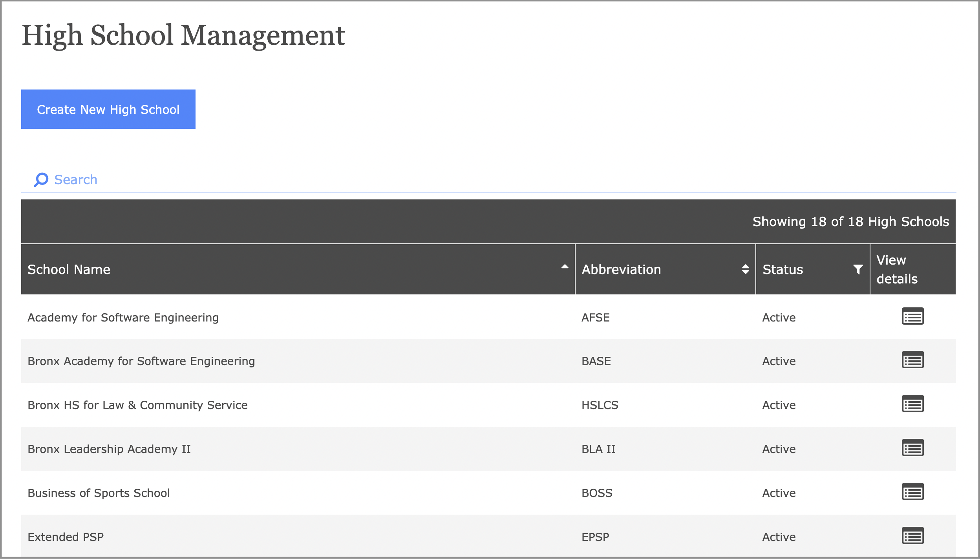
Task: View details icon for Extended PSP
Action: click(912, 536)
